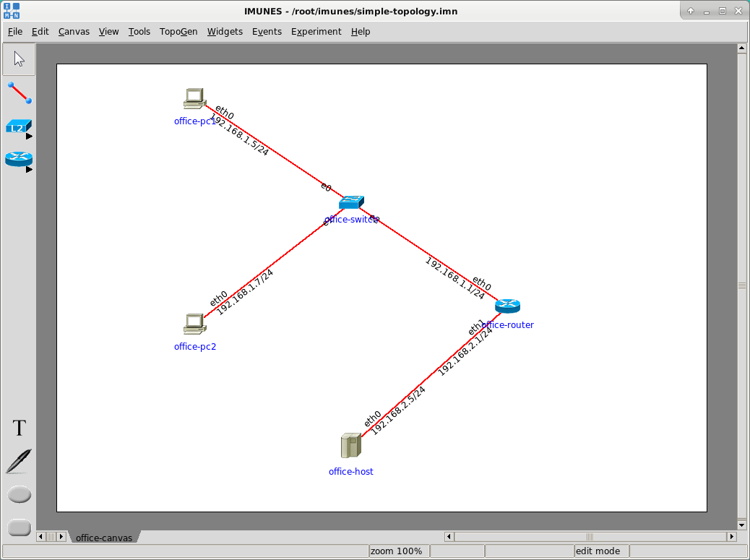750x560 pixels.
Task: Click the office-pc1 computer icon
Action: (194, 98)
